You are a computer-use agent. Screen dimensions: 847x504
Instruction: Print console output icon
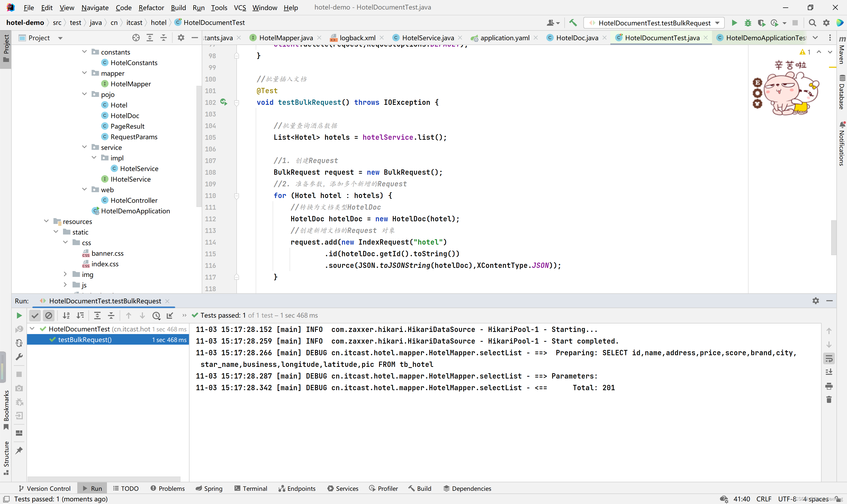(829, 386)
